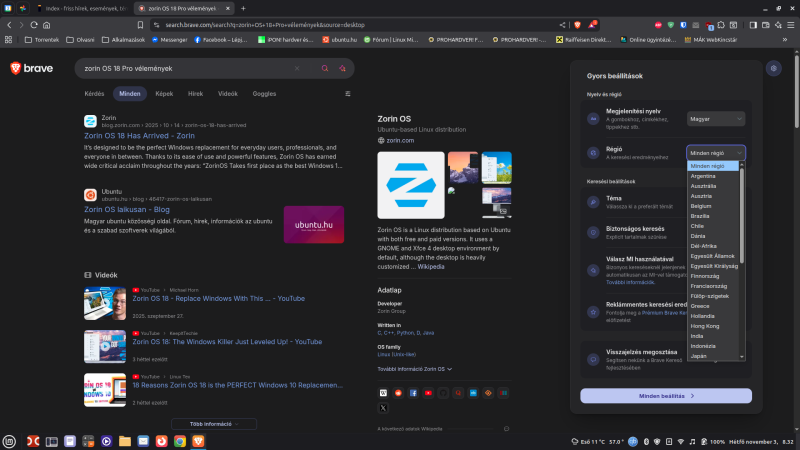800x450 pixels.
Task: Open the Extensions puzzle-piece menu
Action: (721, 25)
